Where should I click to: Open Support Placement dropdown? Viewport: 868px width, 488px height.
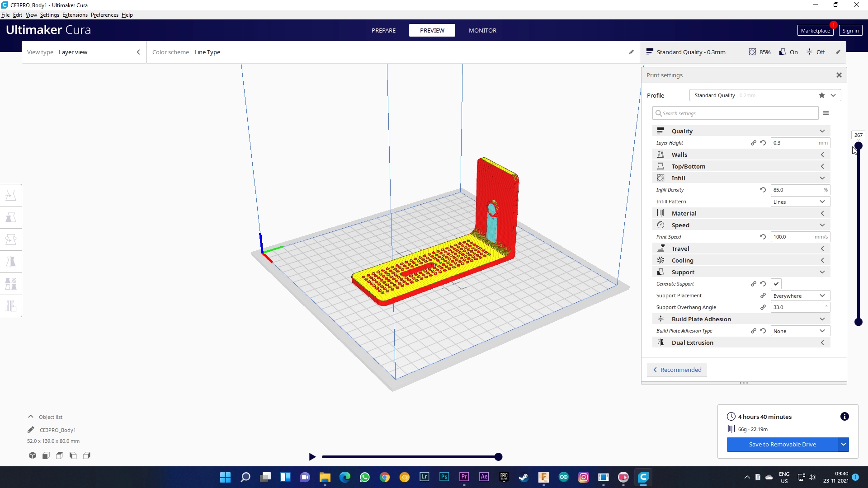pyautogui.click(x=800, y=296)
